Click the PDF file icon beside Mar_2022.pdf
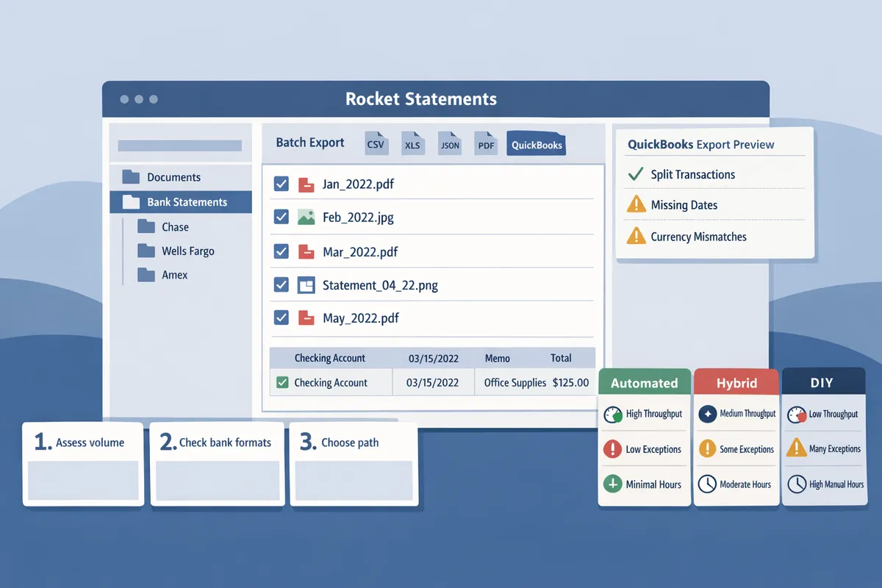Viewport: 882px width, 588px height. click(x=306, y=251)
